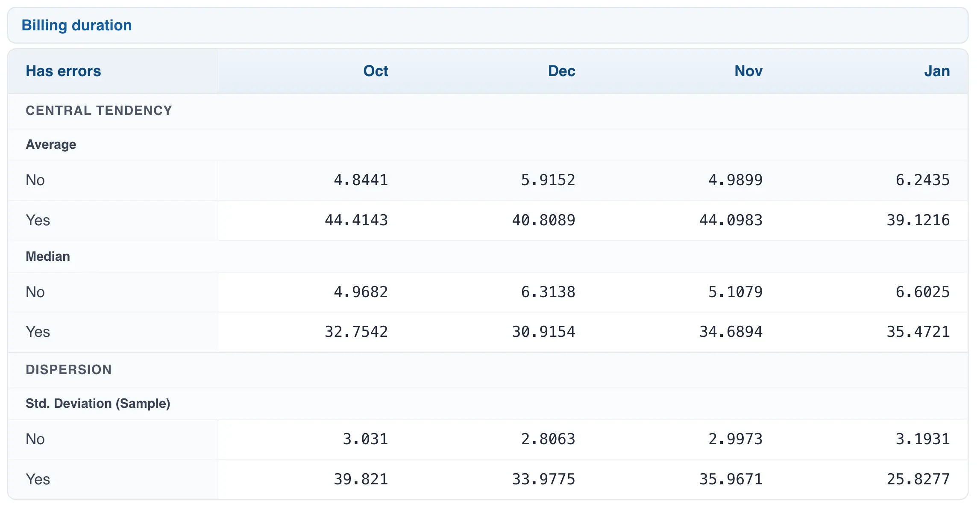Click the Median subheading

48,256
